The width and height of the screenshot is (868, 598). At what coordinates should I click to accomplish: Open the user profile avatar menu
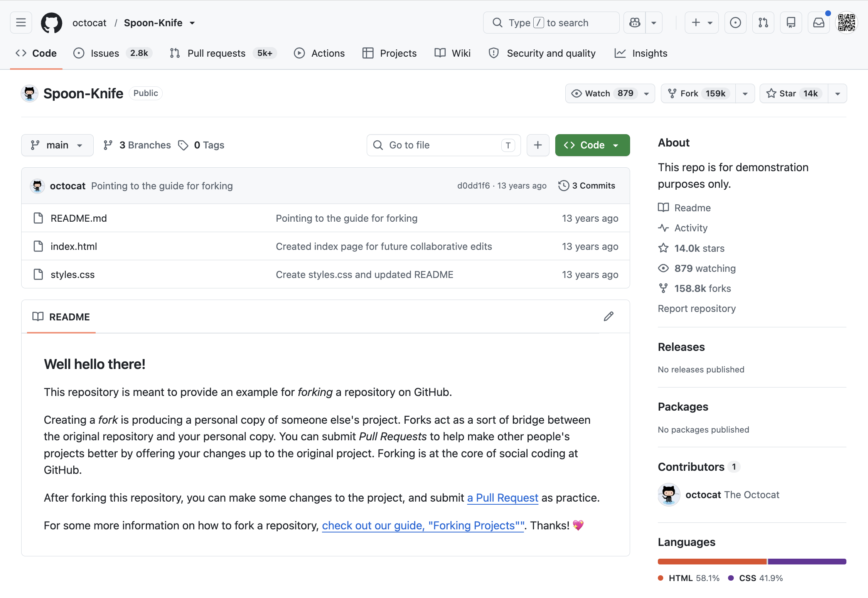point(846,23)
